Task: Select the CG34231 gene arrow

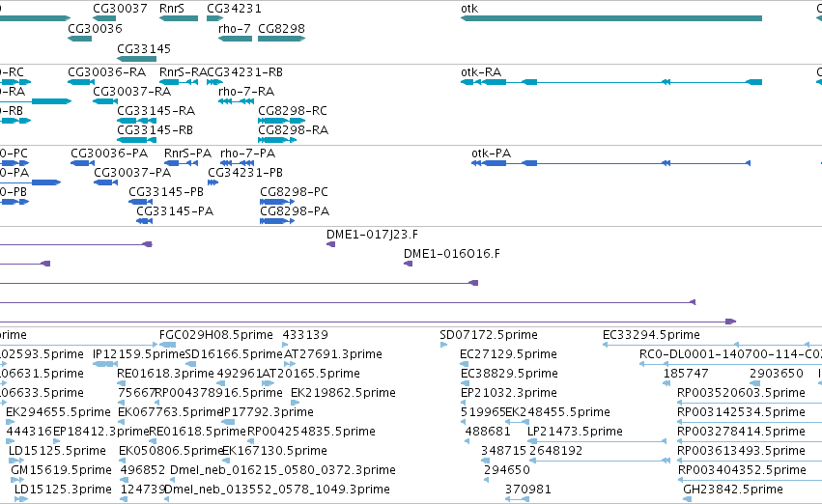Action: pyautogui.click(x=215, y=18)
